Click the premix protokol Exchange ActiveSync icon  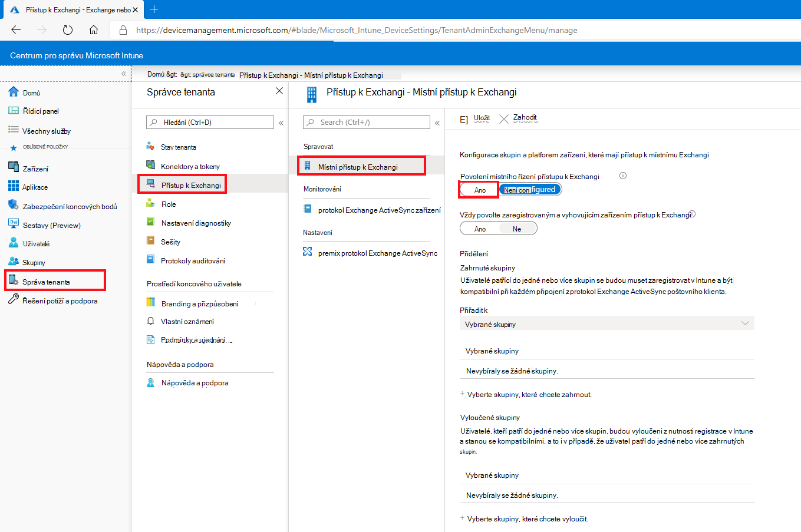coord(308,252)
